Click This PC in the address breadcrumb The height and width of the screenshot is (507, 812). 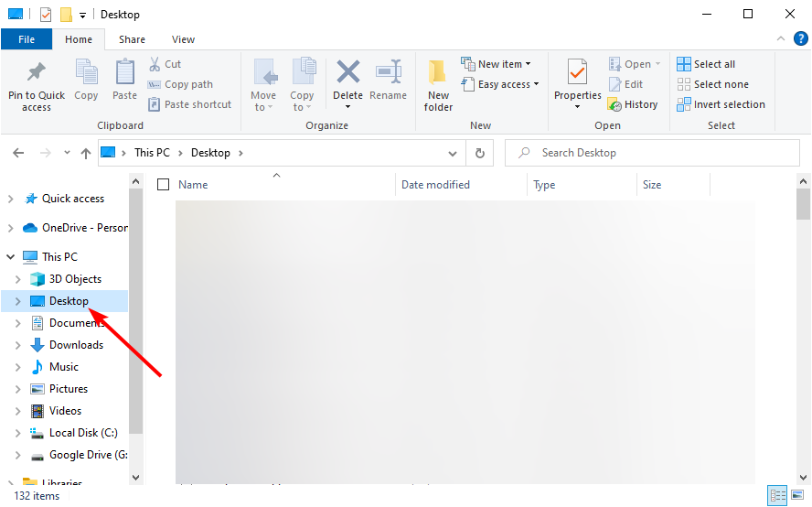point(152,153)
